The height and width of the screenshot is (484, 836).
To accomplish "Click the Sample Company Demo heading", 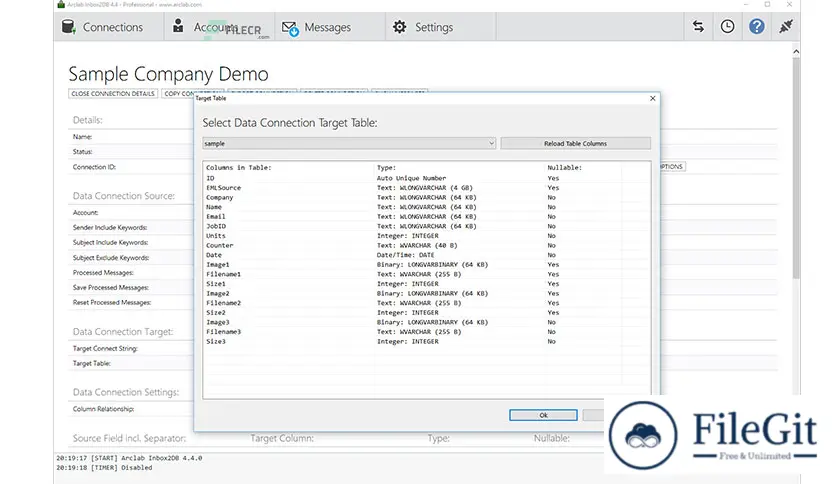I will click(168, 74).
